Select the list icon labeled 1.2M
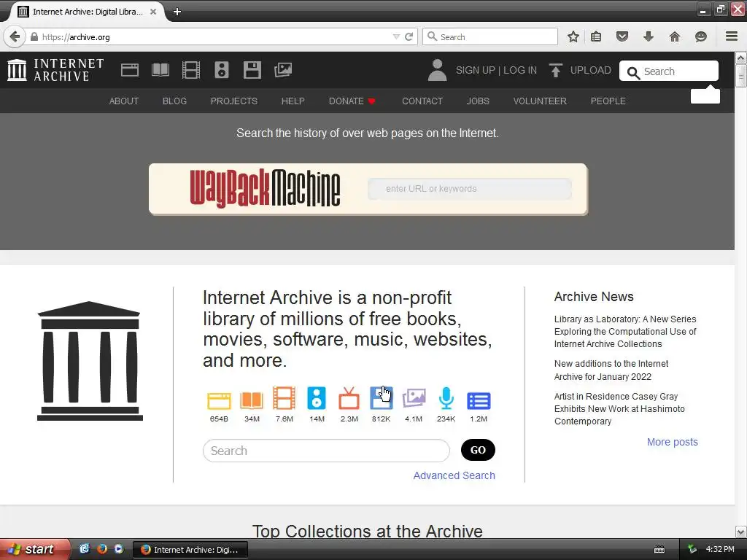Viewport: 747px width, 560px height. click(479, 401)
